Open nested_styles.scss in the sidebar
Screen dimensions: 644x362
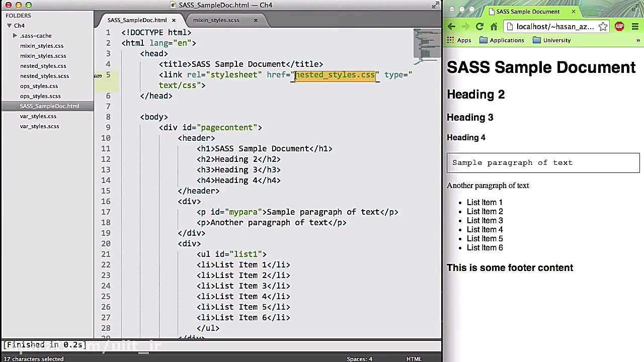tap(44, 76)
